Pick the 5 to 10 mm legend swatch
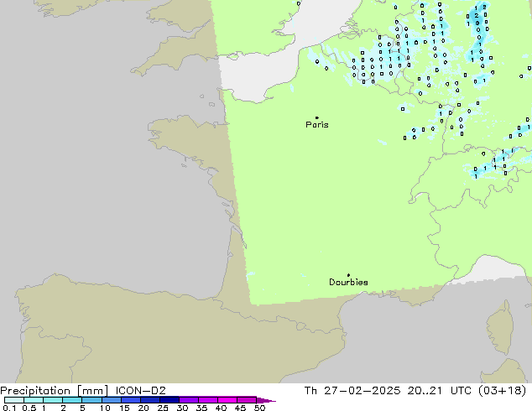532x411 pixels. coord(91,400)
